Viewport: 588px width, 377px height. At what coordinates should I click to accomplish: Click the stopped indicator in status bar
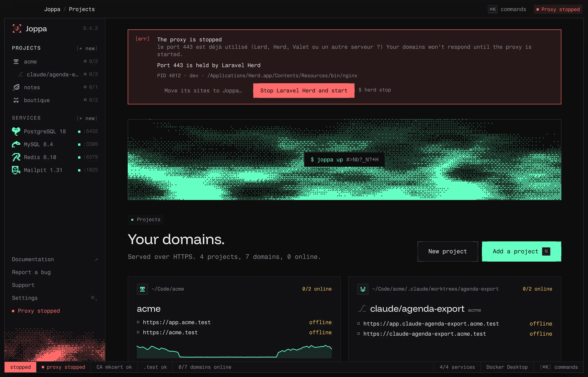pos(20,367)
